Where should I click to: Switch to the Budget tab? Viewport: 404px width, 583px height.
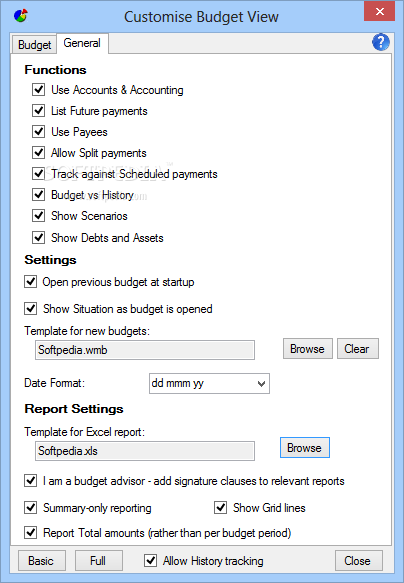(34, 45)
